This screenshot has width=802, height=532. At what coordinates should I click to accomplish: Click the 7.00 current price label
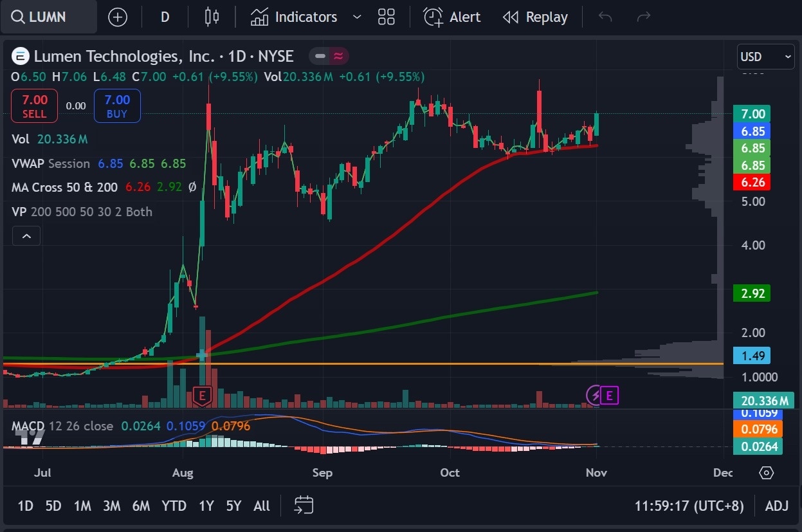pos(752,114)
